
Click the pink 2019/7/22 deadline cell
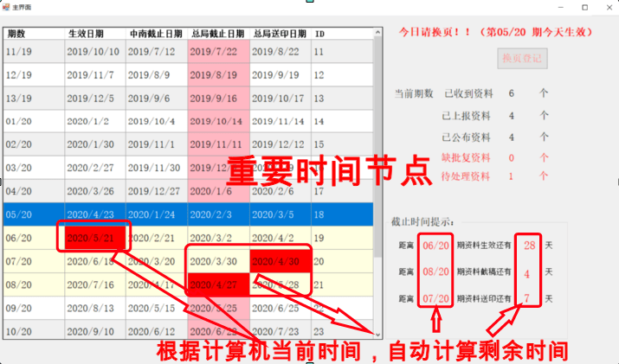click(218, 52)
